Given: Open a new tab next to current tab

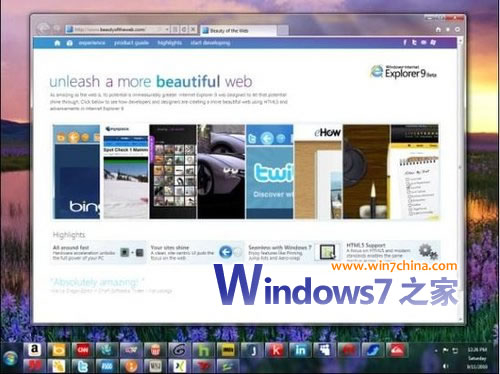Looking at the screenshot, I should coord(283,31).
